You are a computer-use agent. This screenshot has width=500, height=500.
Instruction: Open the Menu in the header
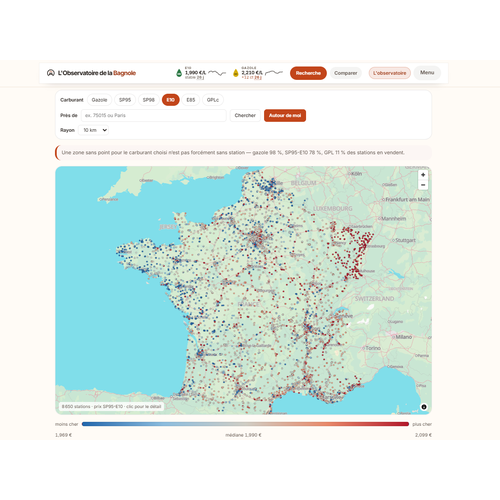427,73
